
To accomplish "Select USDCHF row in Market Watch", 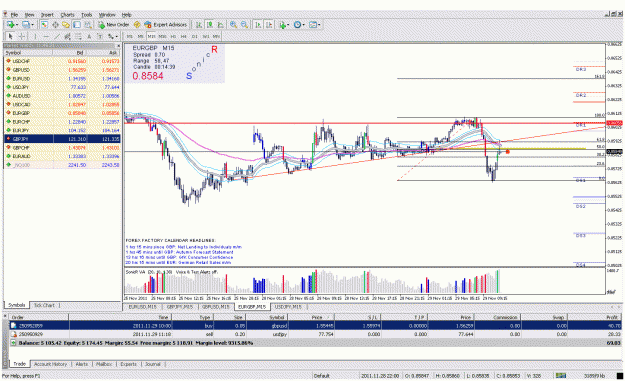I will pyautogui.click(x=62, y=61).
